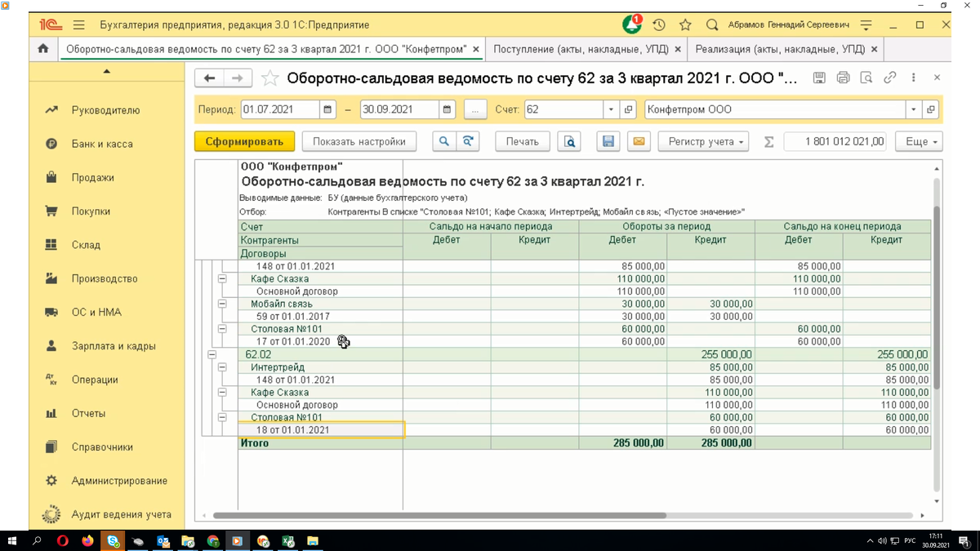
Task: Collapse sidebar sections with up arrow
Action: coord(107,72)
